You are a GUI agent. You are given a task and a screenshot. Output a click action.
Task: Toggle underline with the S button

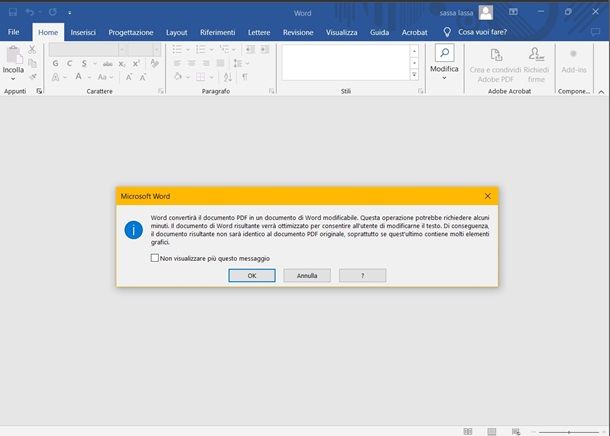point(84,63)
